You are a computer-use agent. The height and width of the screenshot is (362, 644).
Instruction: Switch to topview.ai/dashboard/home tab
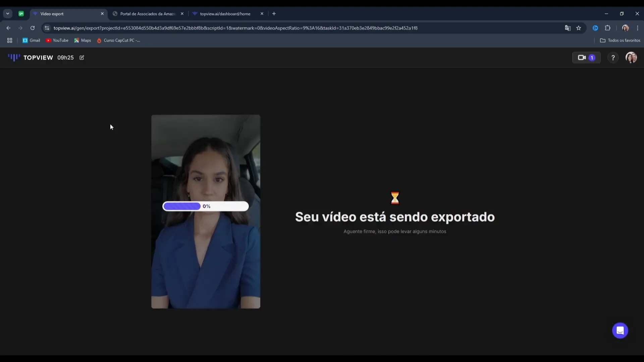click(225, 14)
